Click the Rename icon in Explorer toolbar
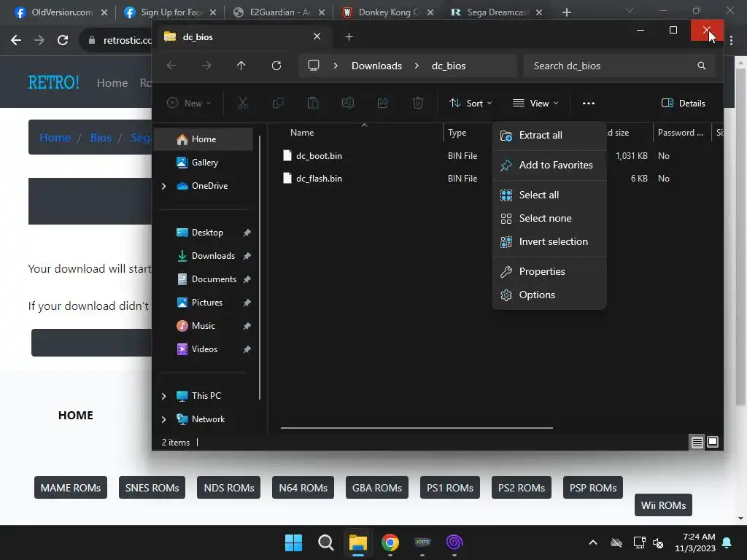Viewport: 747px width, 560px height. coord(348,103)
